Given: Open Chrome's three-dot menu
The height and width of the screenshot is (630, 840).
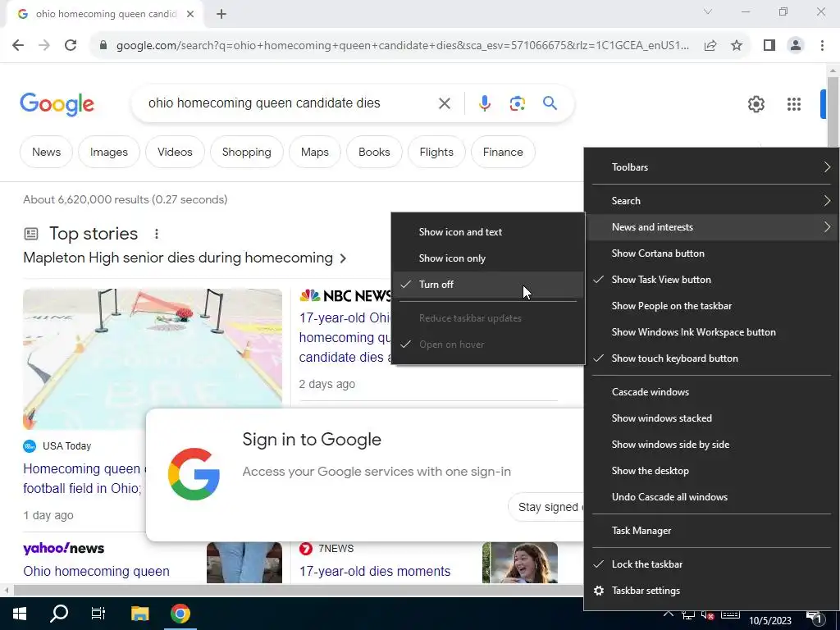Looking at the screenshot, I should [822, 46].
